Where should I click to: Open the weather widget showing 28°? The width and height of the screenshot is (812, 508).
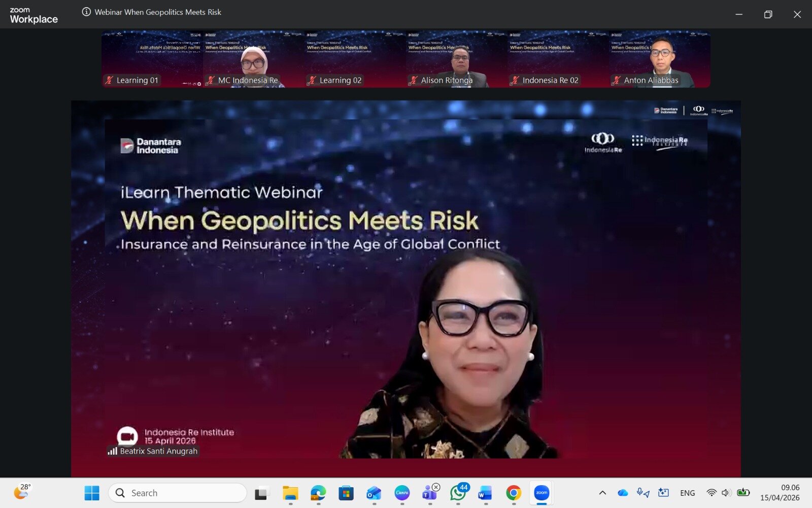[22, 492]
